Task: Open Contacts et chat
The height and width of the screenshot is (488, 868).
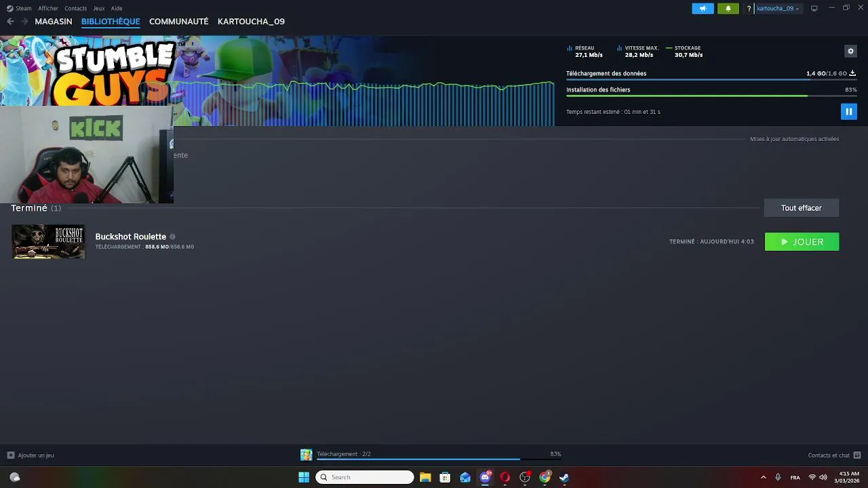Action: pyautogui.click(x=829, y=455)
